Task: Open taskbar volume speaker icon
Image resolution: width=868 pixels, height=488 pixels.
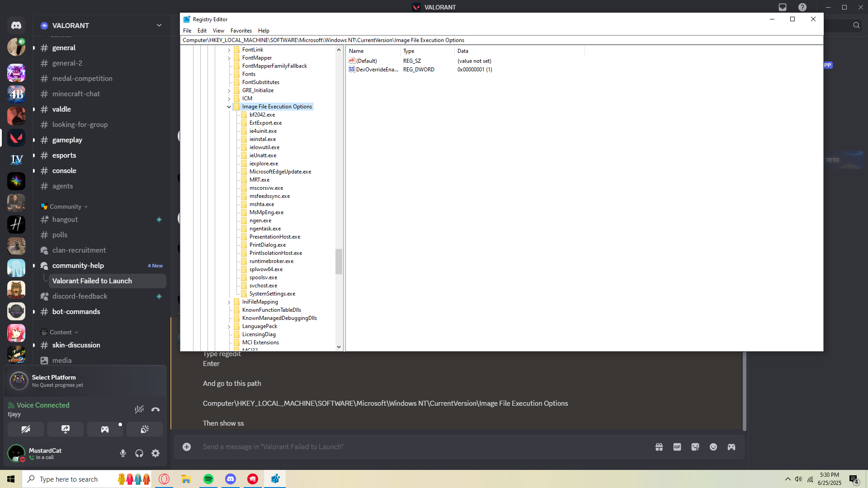Action: 798,479
